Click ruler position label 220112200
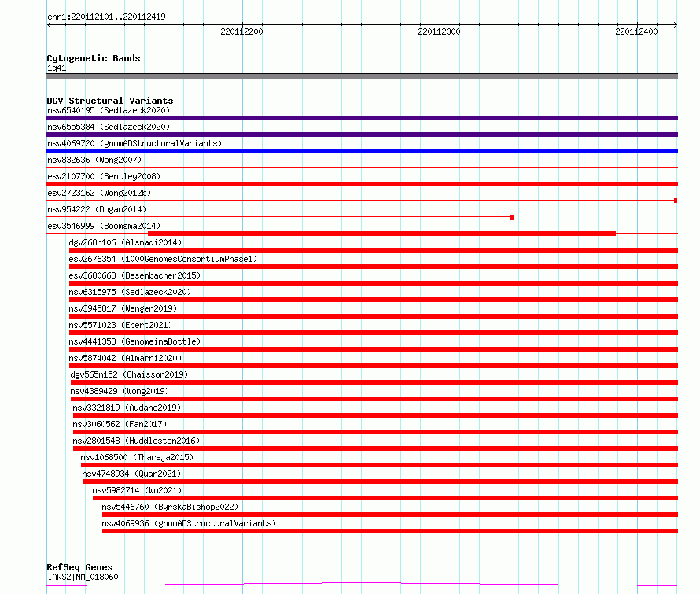This screenshot has height=594, width=700. (241, 31)
